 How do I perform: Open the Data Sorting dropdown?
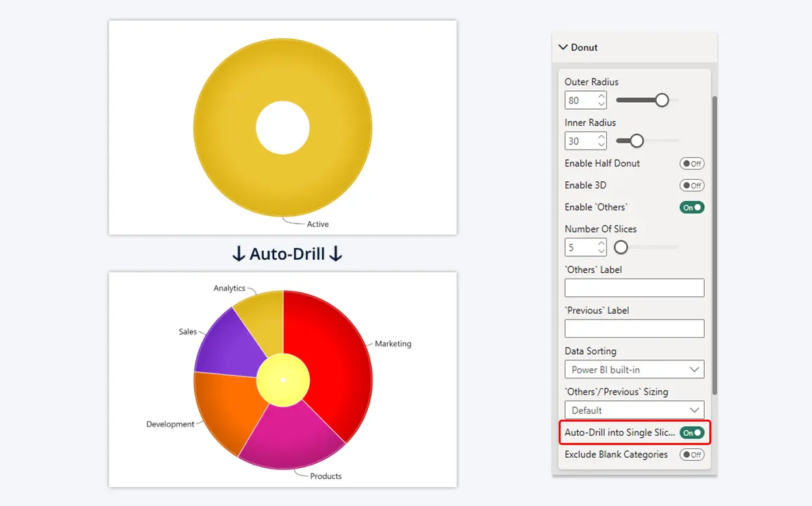tap(634, 370)
